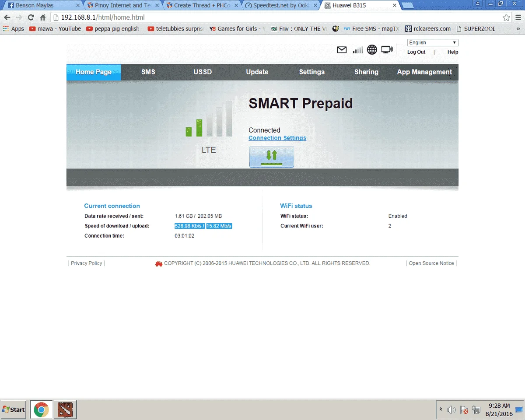The image size is (525, 420).
Task: Select the Home Page tab
Action: click(x=94, y=72)
